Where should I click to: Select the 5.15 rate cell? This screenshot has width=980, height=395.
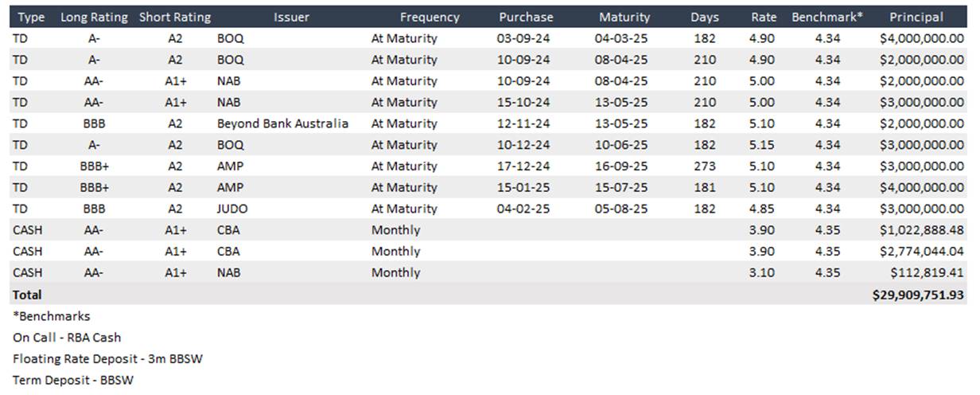click(x=764, y=145)
